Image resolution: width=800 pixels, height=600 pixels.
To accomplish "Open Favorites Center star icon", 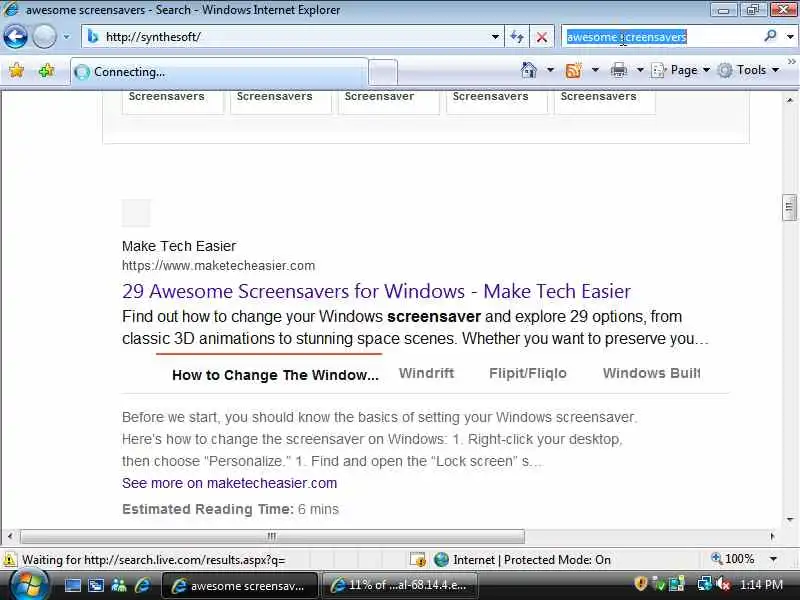I will (16, 70).
